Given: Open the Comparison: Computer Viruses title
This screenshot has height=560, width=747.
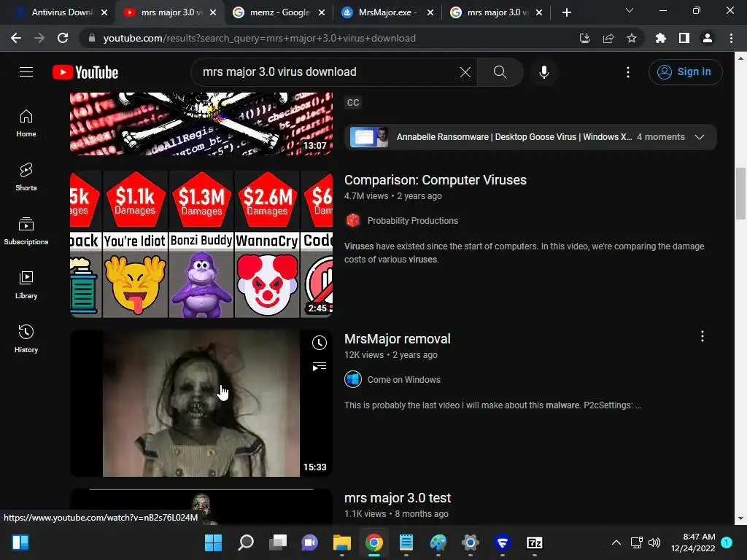Looking at the screenshot, I should point(436,180).
